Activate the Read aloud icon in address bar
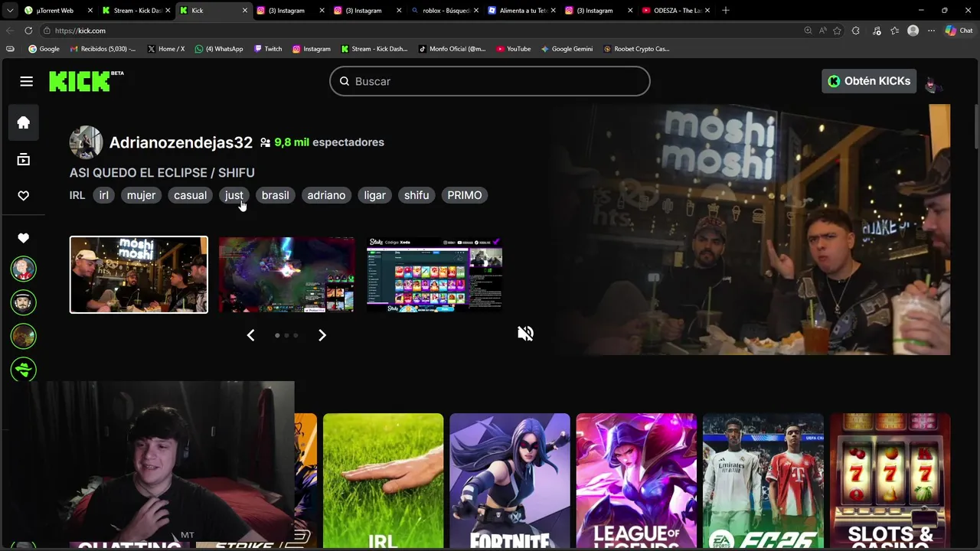Screen dimensions: 980x551 pos(822,31)
